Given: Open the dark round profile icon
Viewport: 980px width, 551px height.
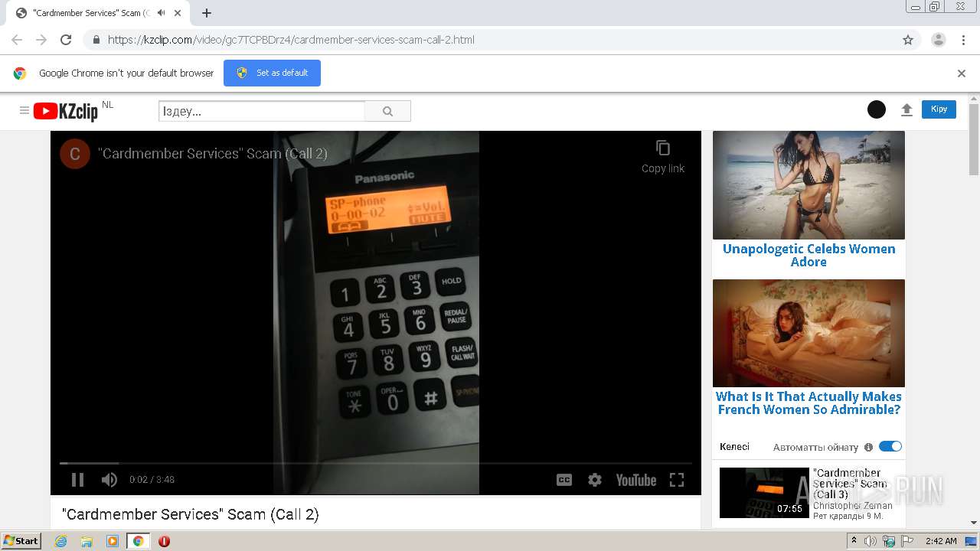Looking at the screenshot, I should pyautogui.click(x=877, y=109).
